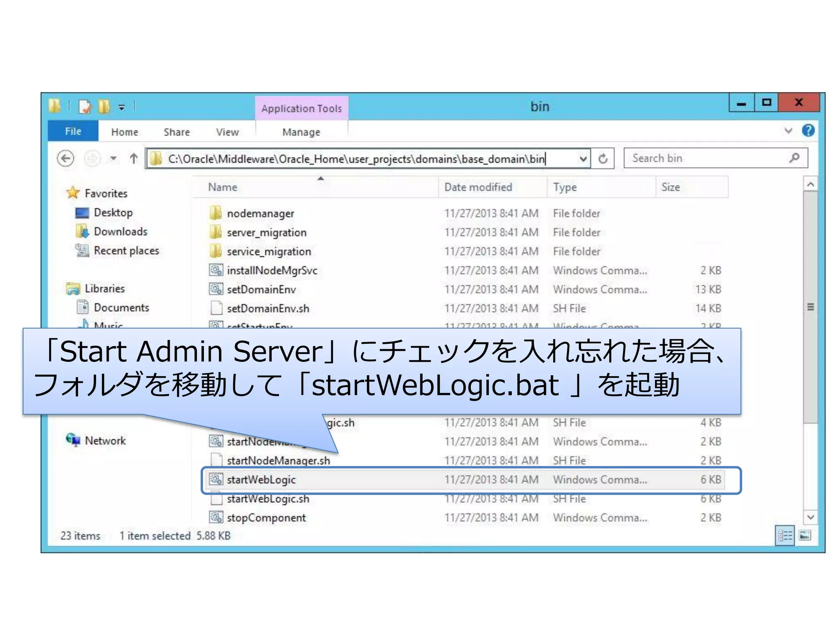Click the startNodeManager.sh file name
This screenshot has height=630, width=840.
(278, 461)
